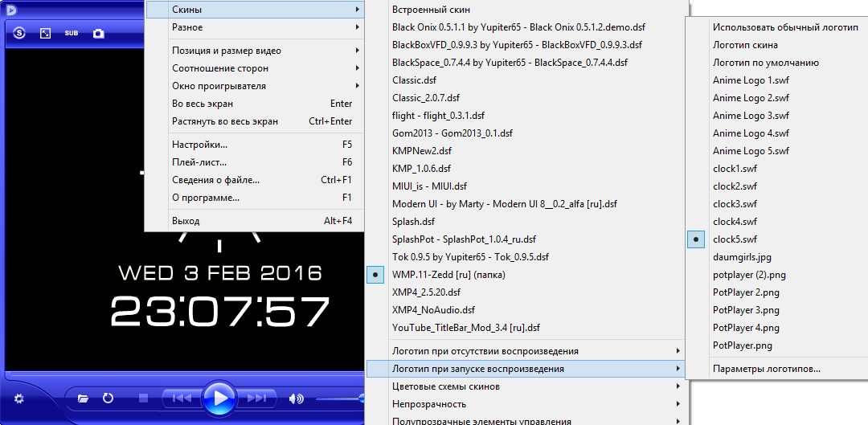Open Параметры логотипов... settings
The height and width of the screenshot is (425, 868).
coord(767,369)
